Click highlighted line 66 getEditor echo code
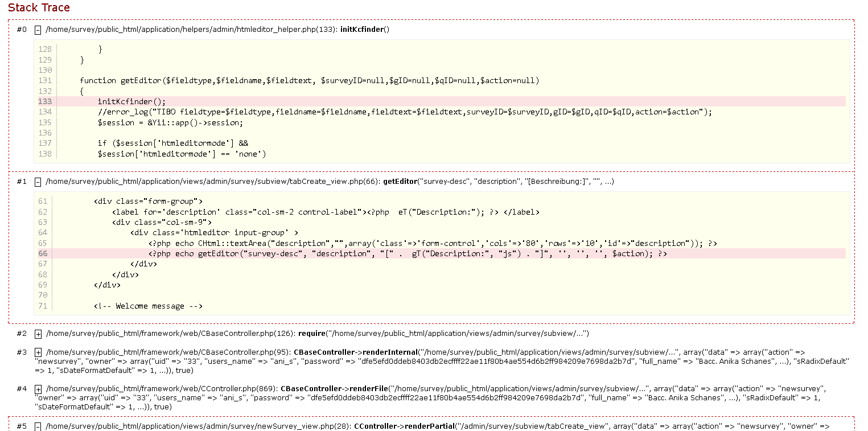 pos(407,254)
